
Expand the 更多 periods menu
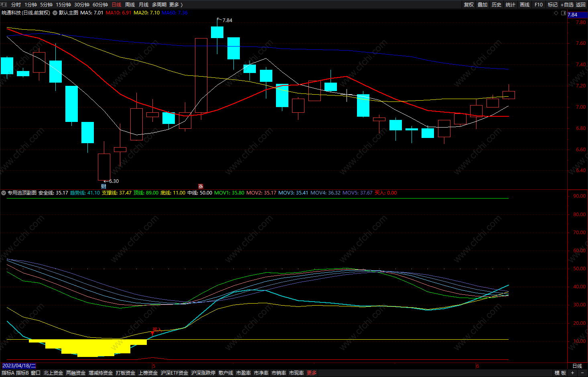tap(176, 5)
